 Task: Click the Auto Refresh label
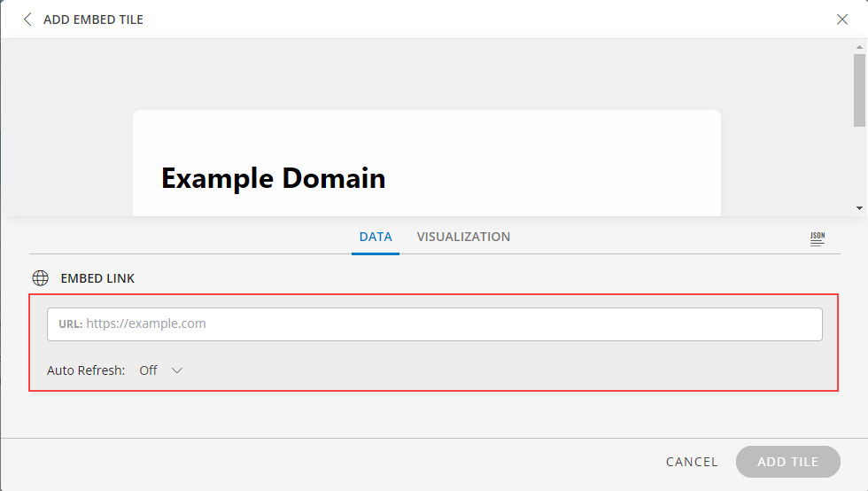[86, 370]
